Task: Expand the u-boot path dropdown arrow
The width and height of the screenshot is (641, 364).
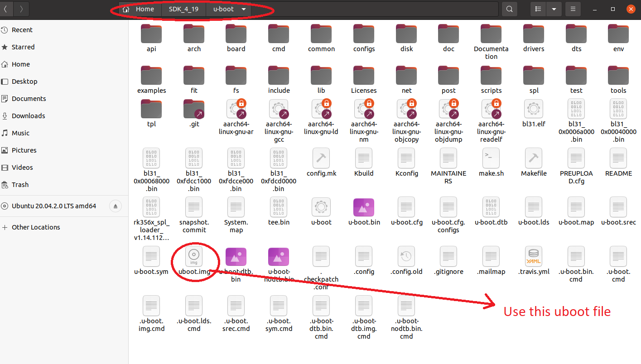Action: (244, 9)
